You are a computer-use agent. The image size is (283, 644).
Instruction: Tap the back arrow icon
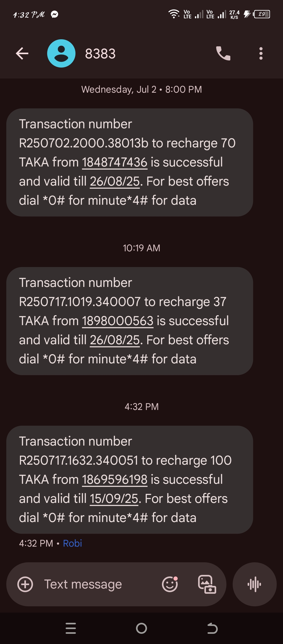click(22, 54)
